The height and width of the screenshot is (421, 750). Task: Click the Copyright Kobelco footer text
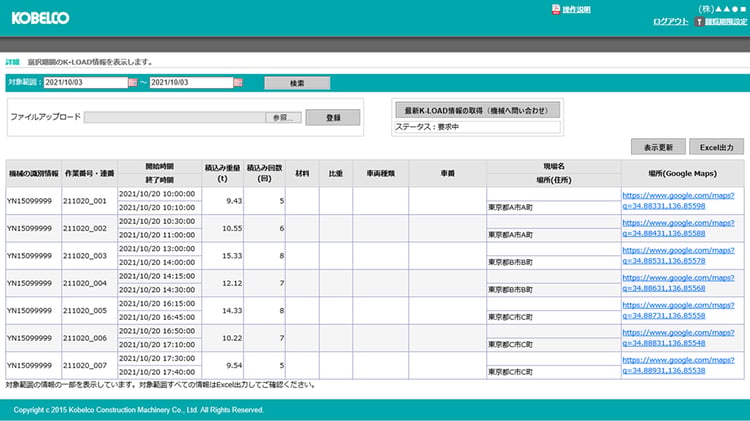[x=139, y=410]
